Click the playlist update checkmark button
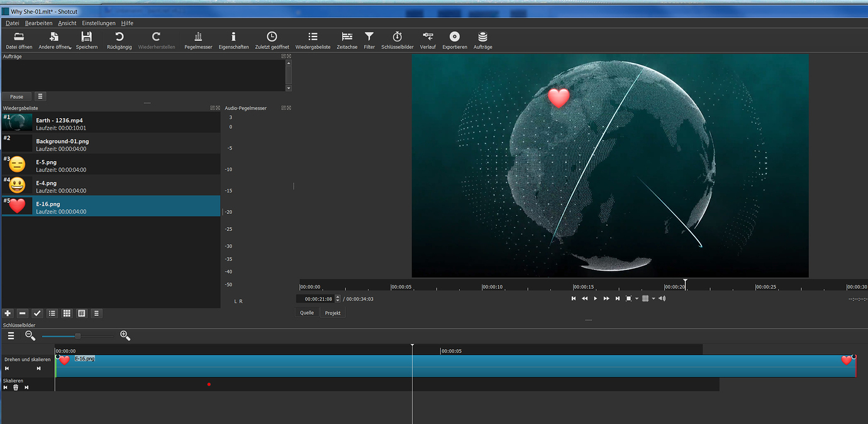The height and width of the screenshot is (424, 868). [37, 313]
